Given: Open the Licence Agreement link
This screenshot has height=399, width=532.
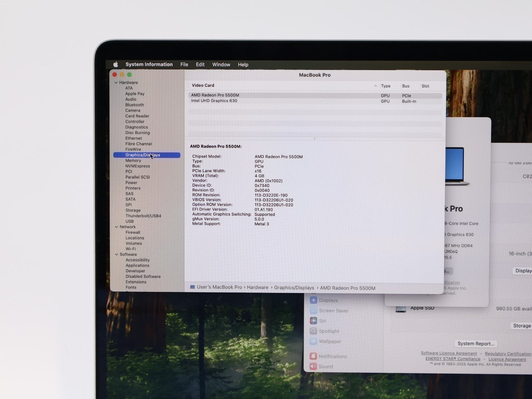Looking at the screenshot, I should coord(507,359).
